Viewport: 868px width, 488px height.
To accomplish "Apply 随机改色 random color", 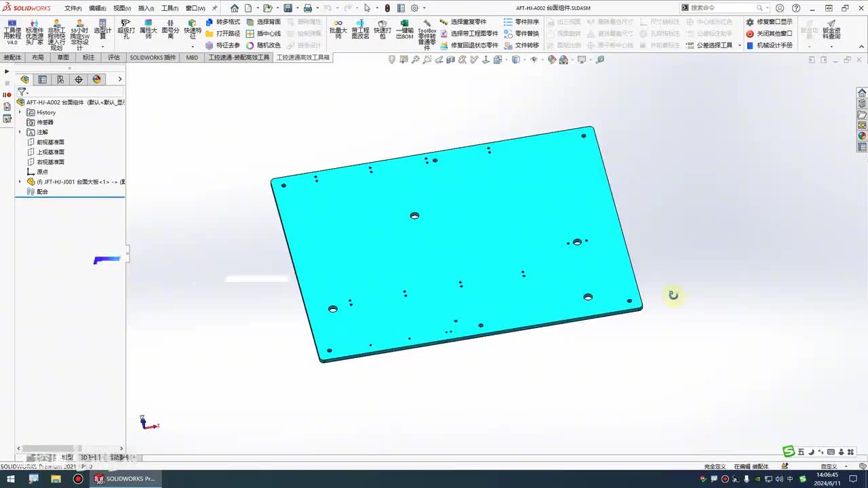I will (263, 45).
